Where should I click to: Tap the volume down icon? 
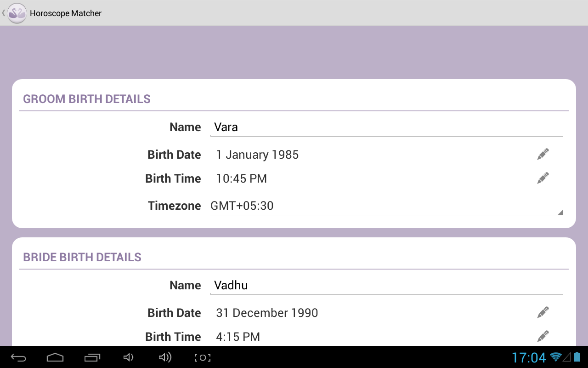click(x=129, y=357)
